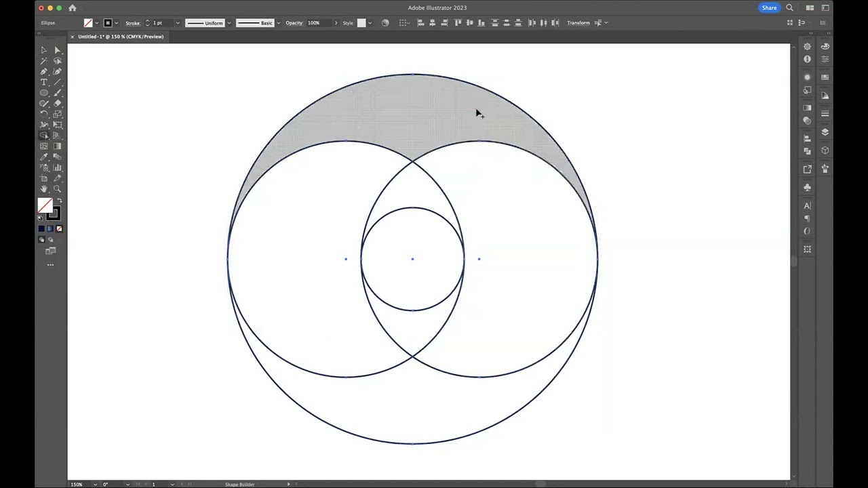This screenshot has height=488, width=868.
Task: Click the stroke weight stepper arrows
Action: 147,23
